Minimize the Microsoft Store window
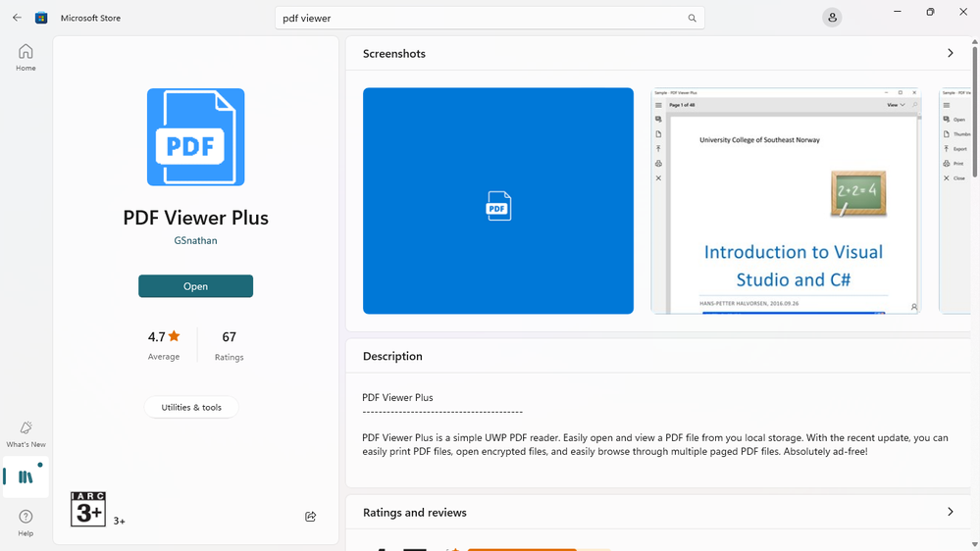This screenshot has height=551, width=980. (898, 12)
